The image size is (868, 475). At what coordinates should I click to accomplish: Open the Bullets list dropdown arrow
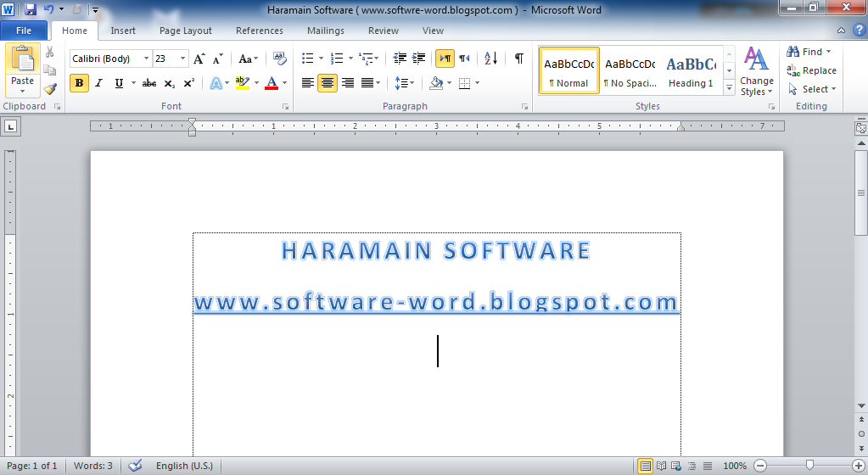(x=321, y=59)
